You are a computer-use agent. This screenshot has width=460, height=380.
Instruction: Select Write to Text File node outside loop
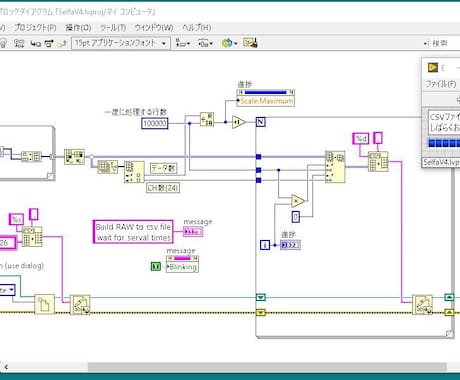(80, 305)
